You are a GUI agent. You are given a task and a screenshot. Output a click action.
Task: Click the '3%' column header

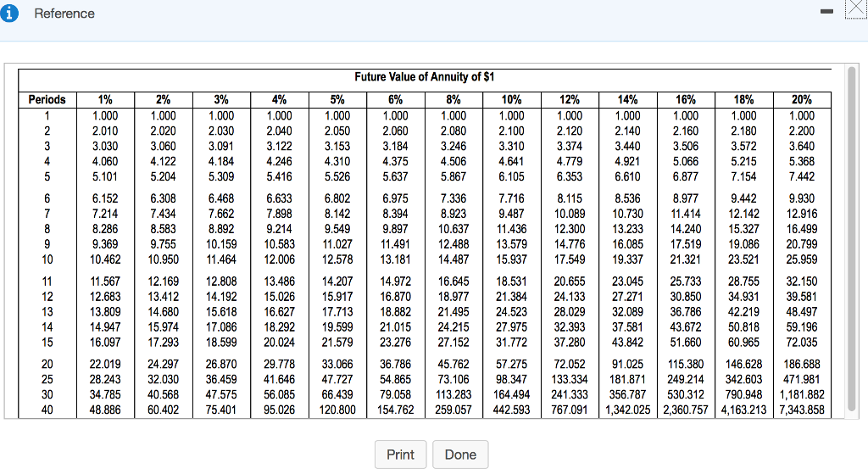(221, 100)
